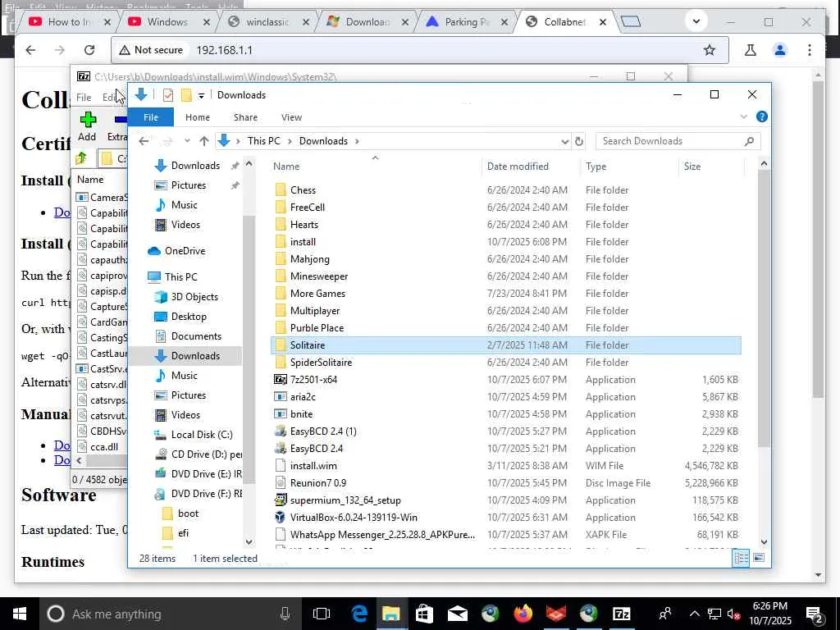Open the Customize Quick Access Toolbar dropdown
Image resolution: width=840 pixels, height=630 pixels.
coord(201,96)
